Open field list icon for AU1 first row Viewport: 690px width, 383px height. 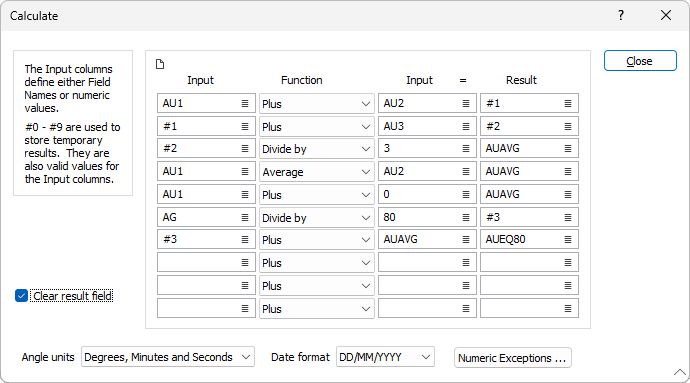[x=245, y=103]
